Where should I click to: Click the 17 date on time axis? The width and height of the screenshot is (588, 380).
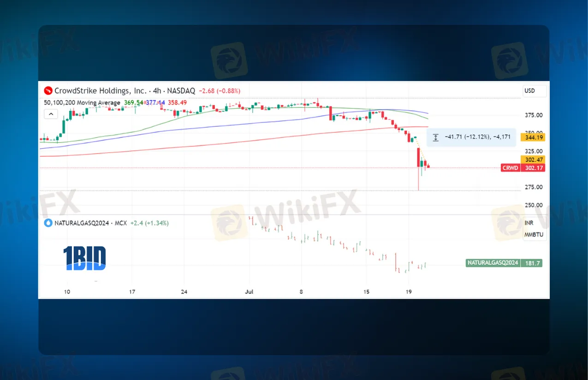coord(132,292)
